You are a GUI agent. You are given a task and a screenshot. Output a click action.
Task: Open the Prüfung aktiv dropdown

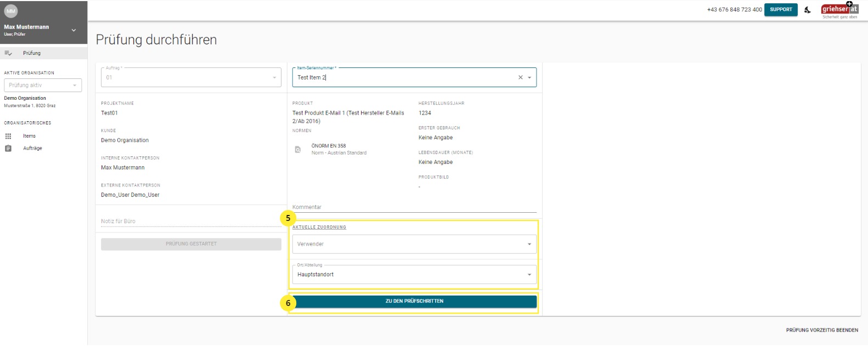coord(43,86)
